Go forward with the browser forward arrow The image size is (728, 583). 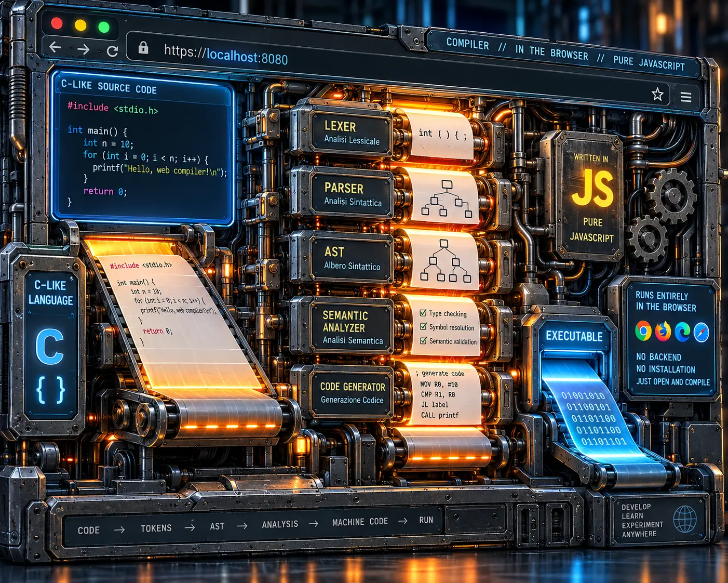pyautogui.click(x=83, y=49)
